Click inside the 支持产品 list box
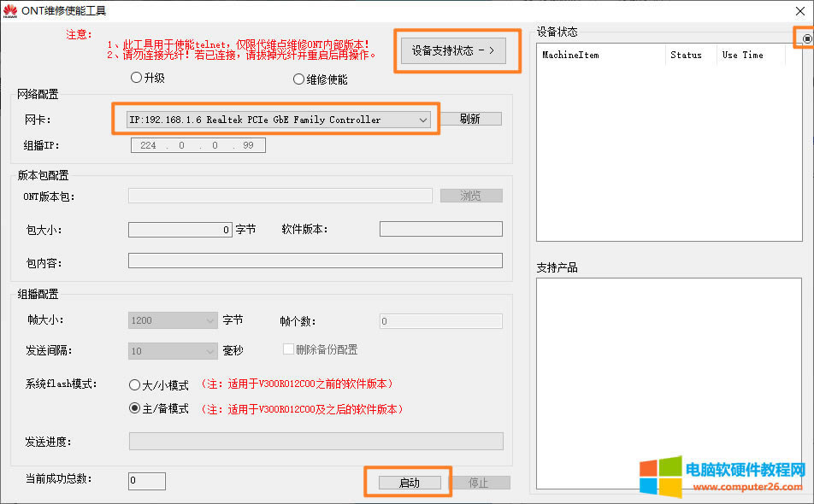814x504 pixels. point(669,384)
